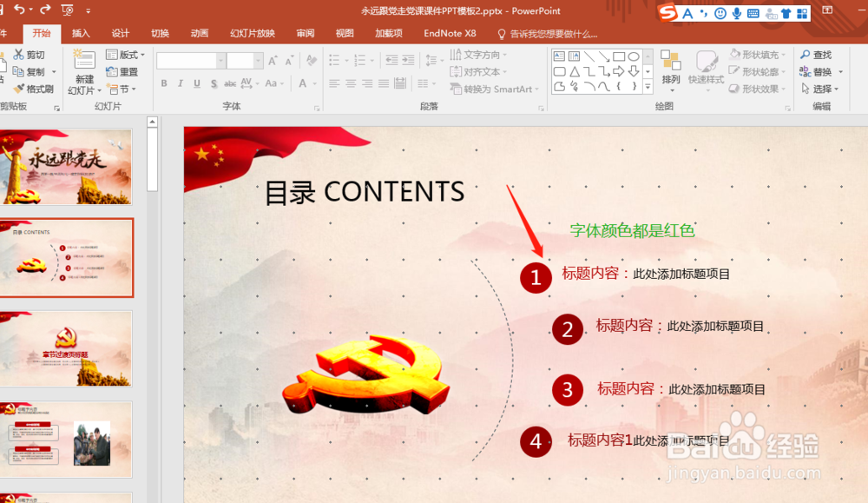
Task: Toggle Italic formatting
Action: 180,83
